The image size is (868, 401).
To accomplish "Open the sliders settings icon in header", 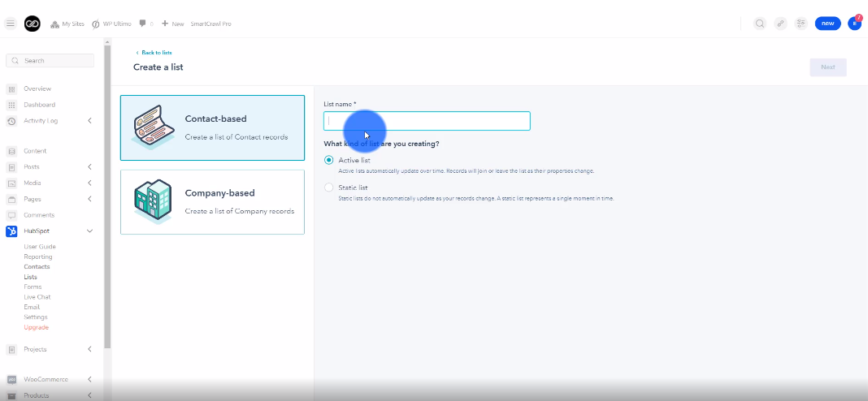I will 801,24.
